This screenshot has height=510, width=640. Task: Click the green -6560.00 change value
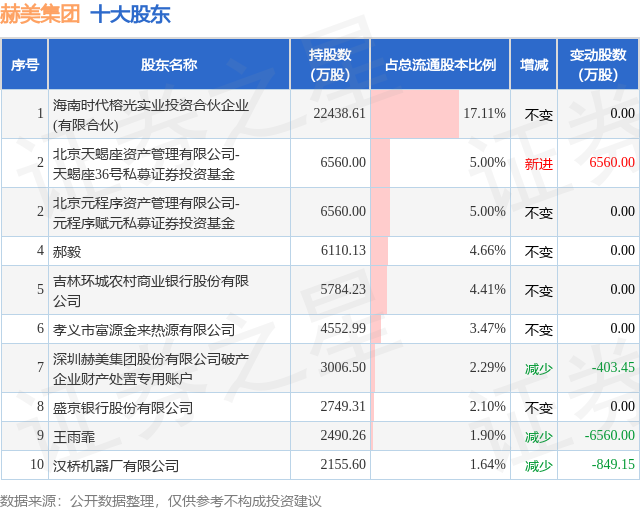click(609, 435)
